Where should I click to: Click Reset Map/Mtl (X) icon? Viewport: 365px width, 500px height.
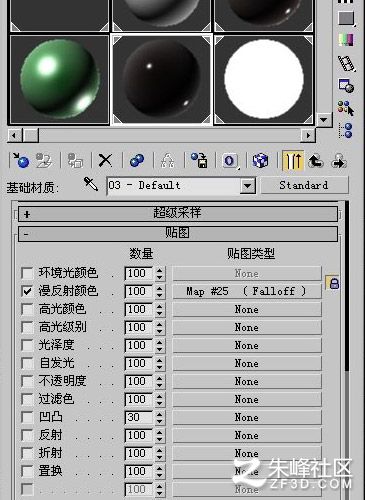click(105, 161)
